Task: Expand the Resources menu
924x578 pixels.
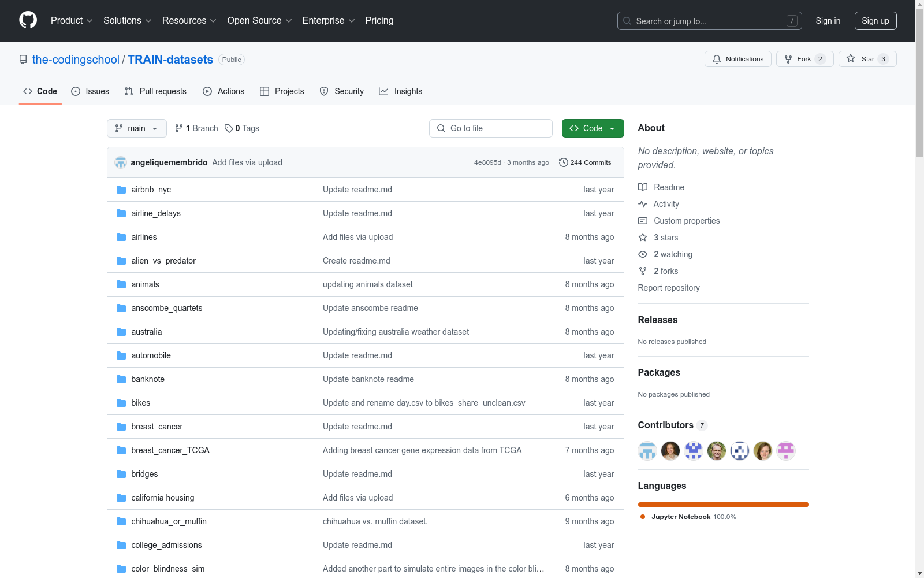Action: click(x=189, y=21)
